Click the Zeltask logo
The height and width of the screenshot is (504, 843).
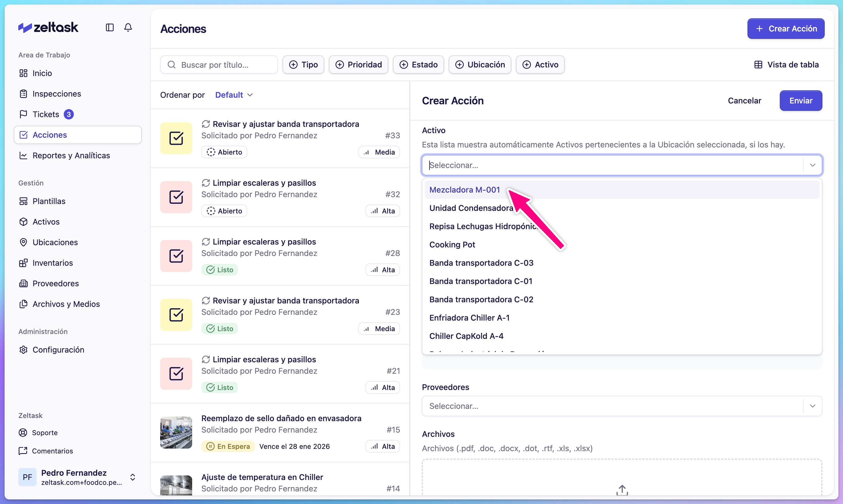(48, 27)
